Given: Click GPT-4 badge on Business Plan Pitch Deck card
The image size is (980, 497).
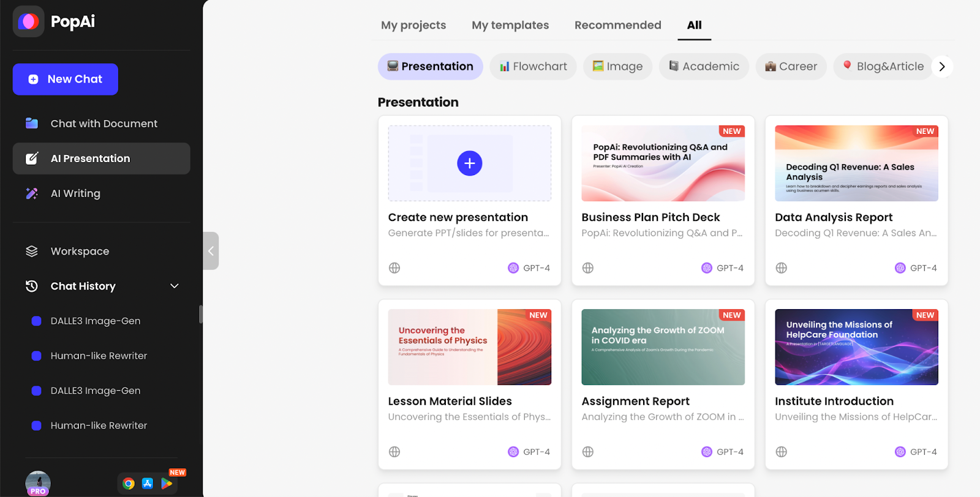Looking at the screenshot, I should [x=723, y=268].
